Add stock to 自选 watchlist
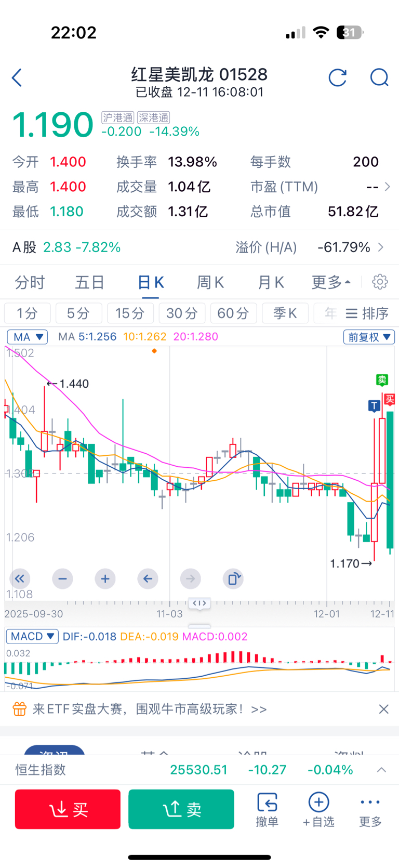Viewport: 399px width, 868px height. (x=318, y=809)
